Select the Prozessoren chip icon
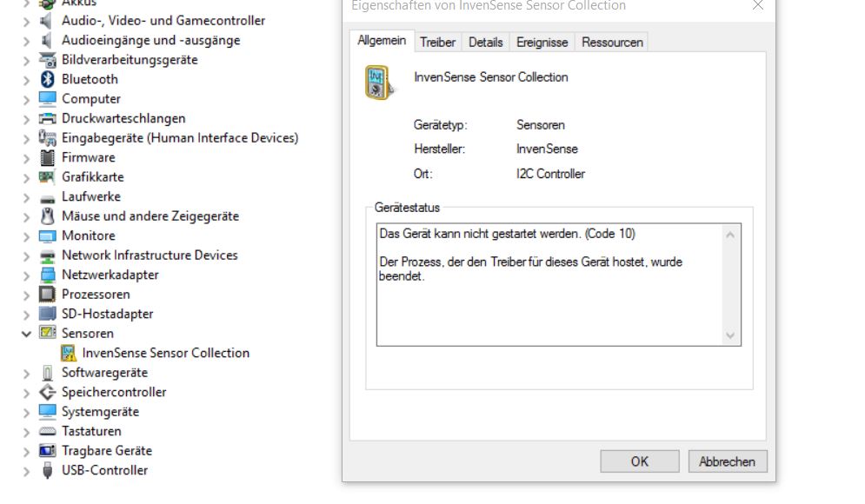 [47, 294]
